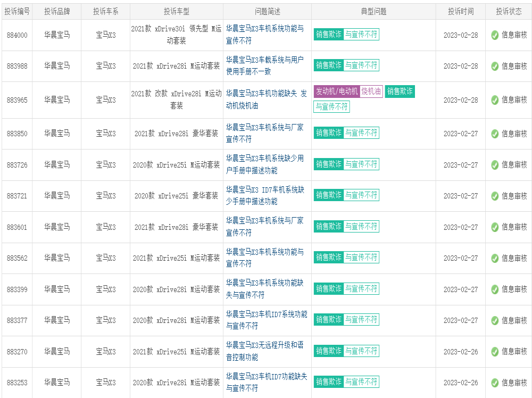Viewport: 532px width, 398px height.
Task: Select complaint number 883562
Action: 17,258
